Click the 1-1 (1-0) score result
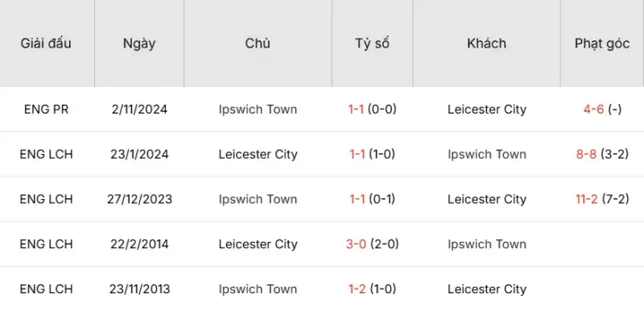The width and height of the screenshot is (644, 311). (373, 155)
